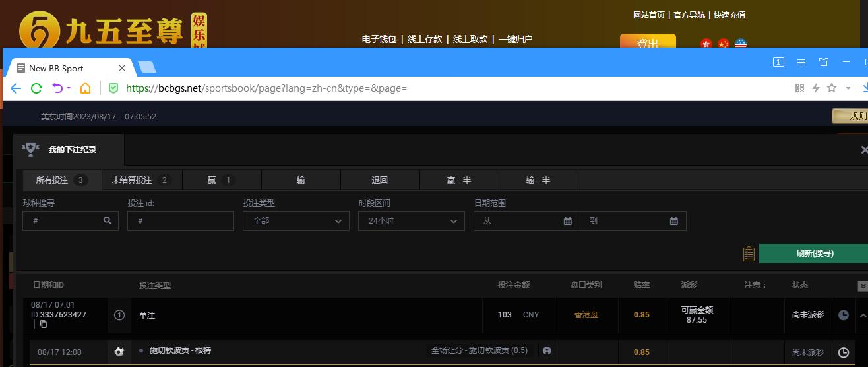Viewport: 868px width, 367px height.
Task: Open the 一键归户 link
Action: pos(515,39)
